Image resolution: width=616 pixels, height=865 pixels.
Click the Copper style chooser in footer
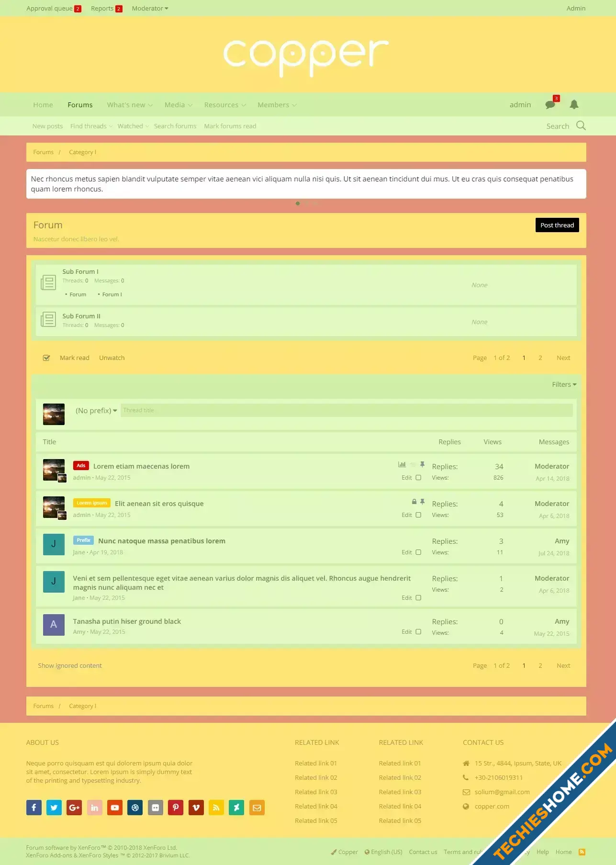(x=344, y=852)
